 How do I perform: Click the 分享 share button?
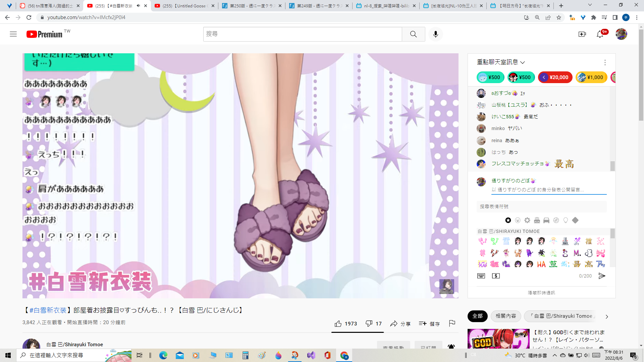click(x=400, y=324)
